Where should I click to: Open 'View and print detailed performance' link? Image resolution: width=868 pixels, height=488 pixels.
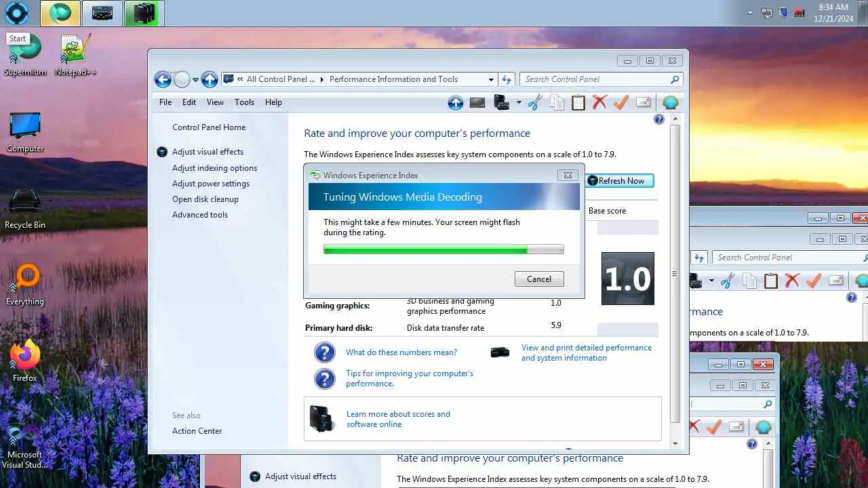587,352
